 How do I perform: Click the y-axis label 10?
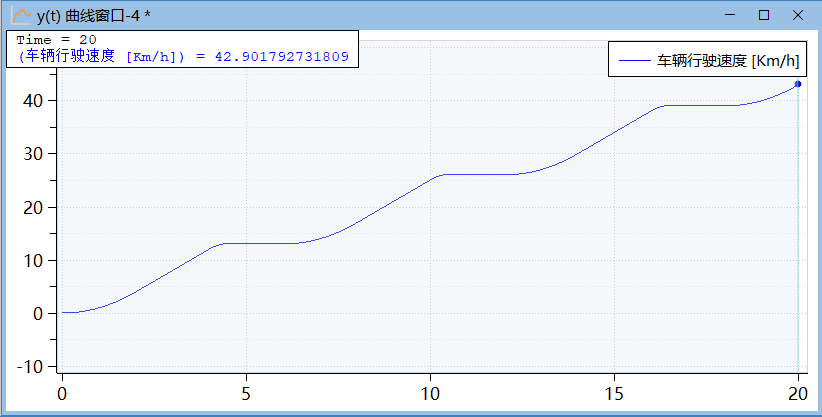click(33, 260)
